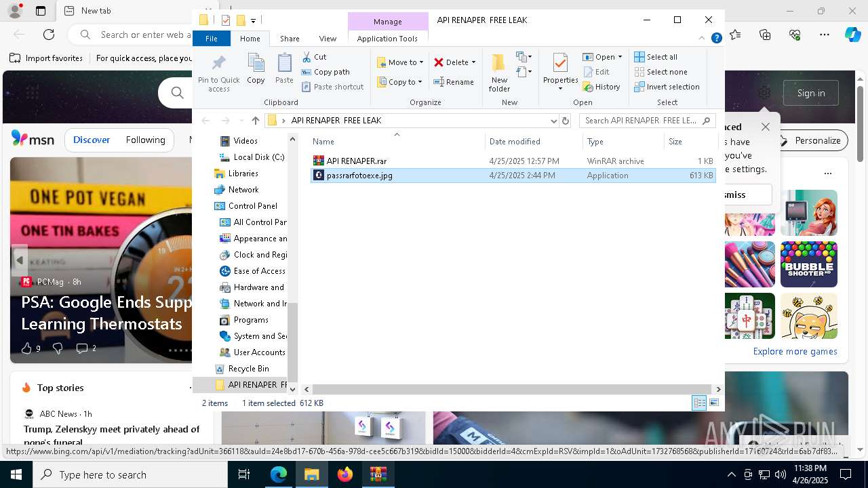Click Select none

(660, 72)
